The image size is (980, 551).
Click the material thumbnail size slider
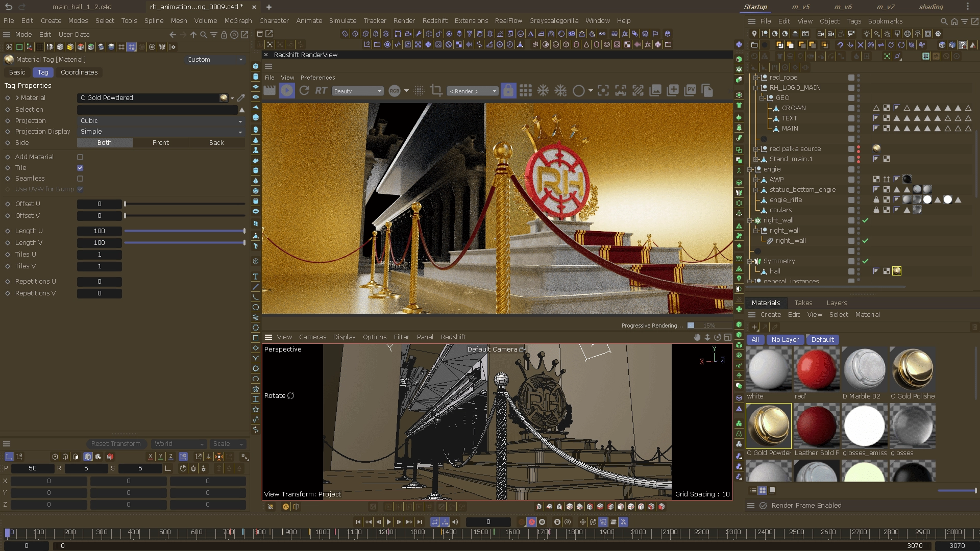tap(958, 491)
